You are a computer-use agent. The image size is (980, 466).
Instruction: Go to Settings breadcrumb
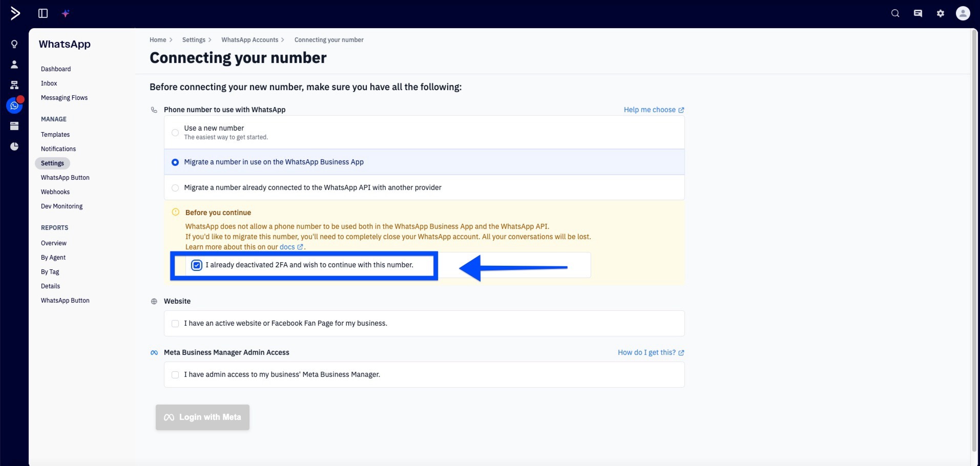(x=194, y=40)
